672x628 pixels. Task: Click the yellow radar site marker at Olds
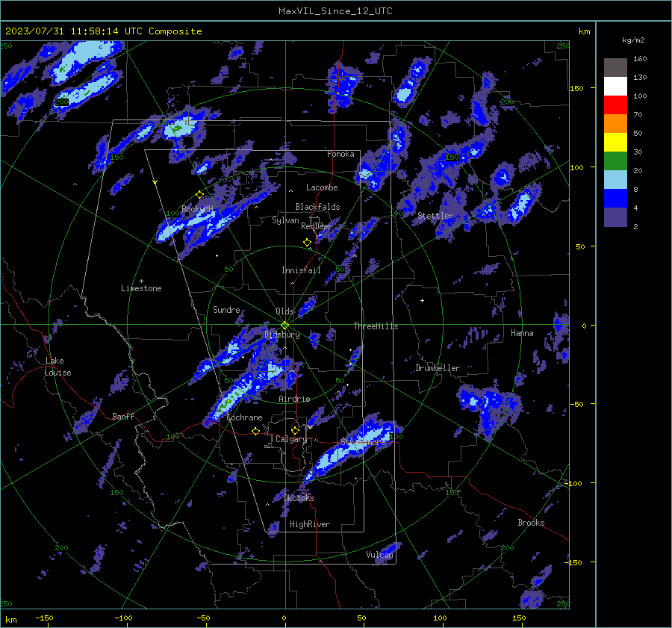pyautogui.click(x=285, y=326)
